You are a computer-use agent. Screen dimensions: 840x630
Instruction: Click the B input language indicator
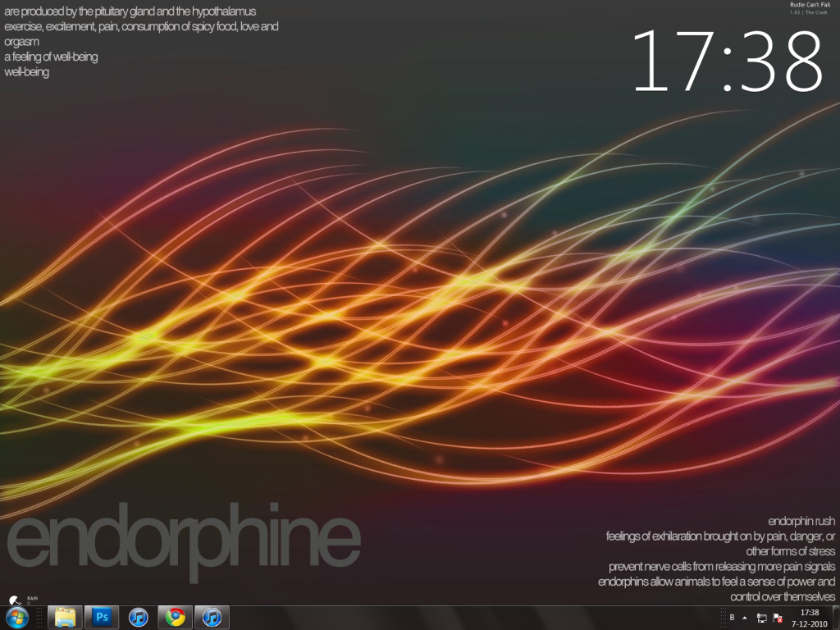click(x=732, y=618)
